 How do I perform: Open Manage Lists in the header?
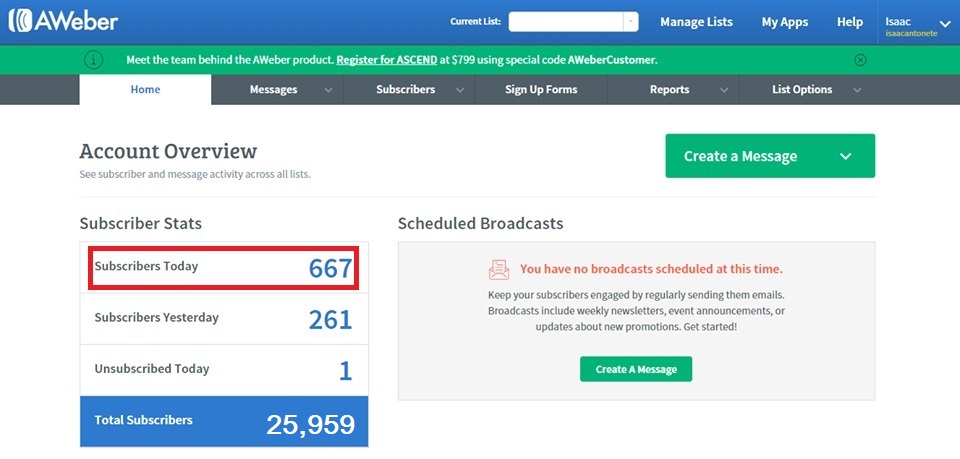(696, 22)
